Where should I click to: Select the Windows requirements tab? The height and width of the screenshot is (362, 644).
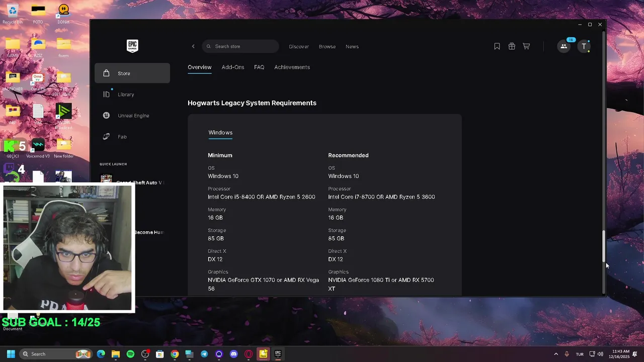[220, 133]
